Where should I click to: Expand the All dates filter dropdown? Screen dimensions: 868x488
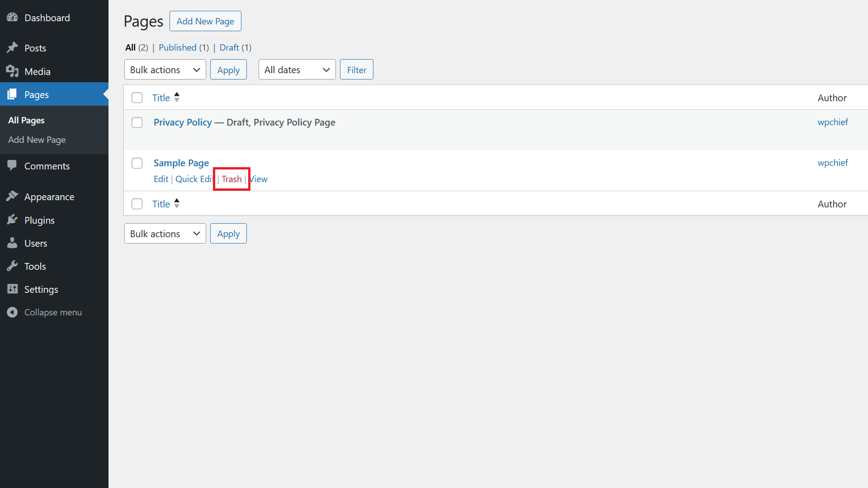(296, 69)
